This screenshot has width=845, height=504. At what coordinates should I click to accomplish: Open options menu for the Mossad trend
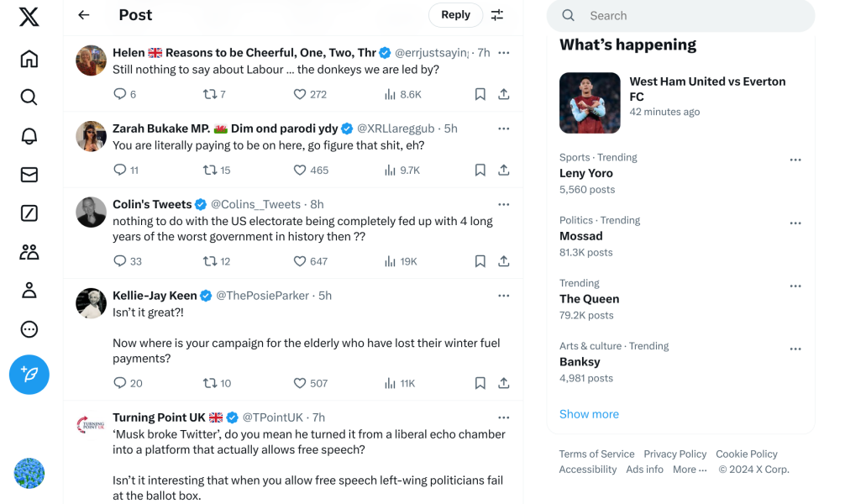click(x=795, y=223)
